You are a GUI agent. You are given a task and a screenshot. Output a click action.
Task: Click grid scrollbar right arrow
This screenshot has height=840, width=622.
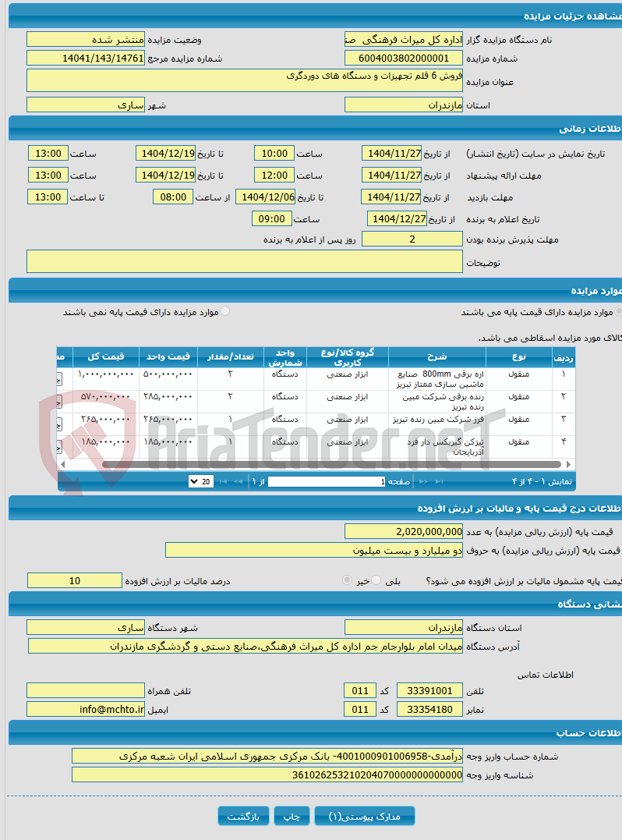click(568, 465)
